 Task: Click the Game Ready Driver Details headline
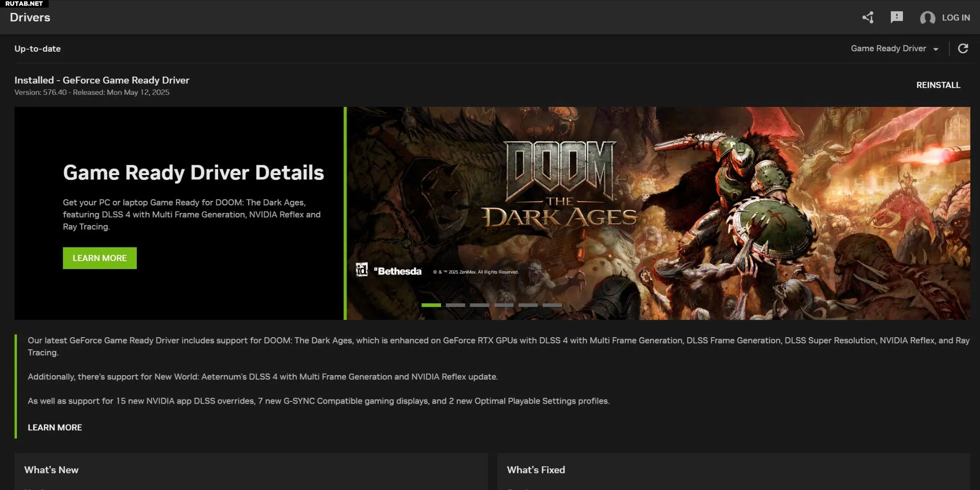click(193, 173)
